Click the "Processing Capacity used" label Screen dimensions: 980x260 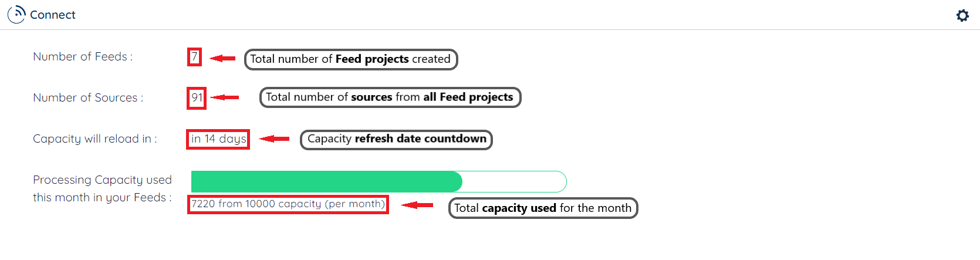pyautogui.click(x=102, y=180)
